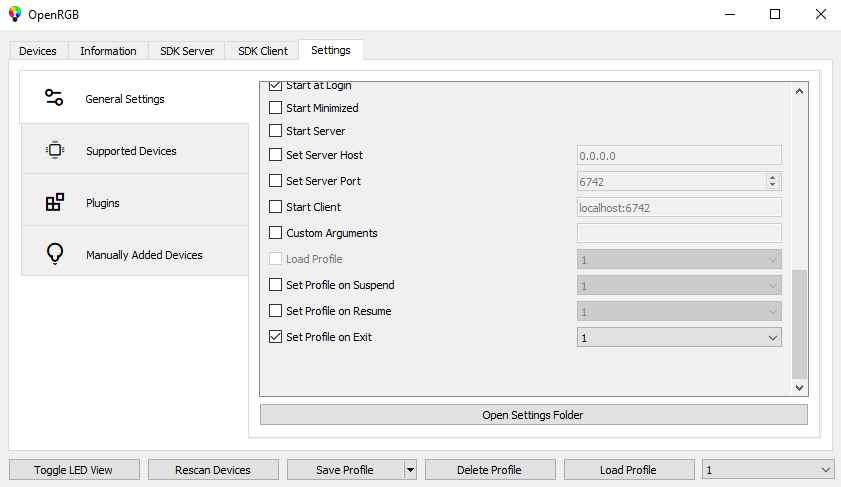This screenshot has height=487, width=841.
Task: Enable the Start Server checkbox
Action: (x=275, y=131)
